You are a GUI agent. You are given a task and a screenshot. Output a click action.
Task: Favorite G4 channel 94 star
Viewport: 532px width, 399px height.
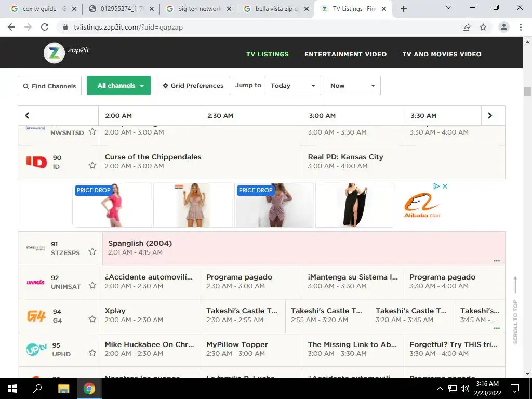click(92, 319)
